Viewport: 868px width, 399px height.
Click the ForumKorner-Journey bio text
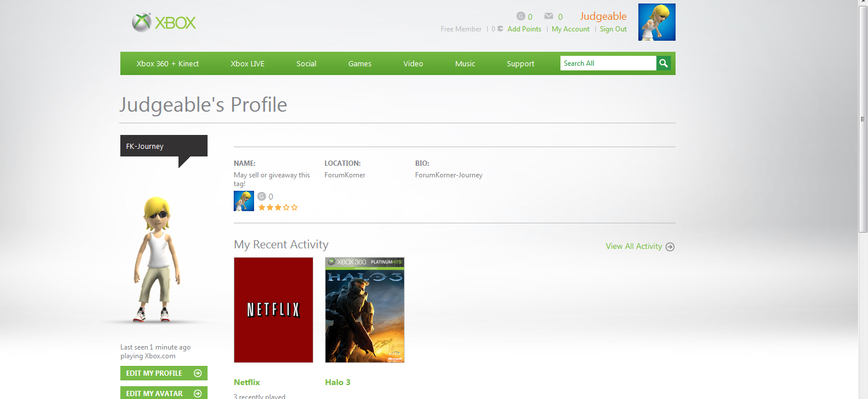(x=449, y=175)
